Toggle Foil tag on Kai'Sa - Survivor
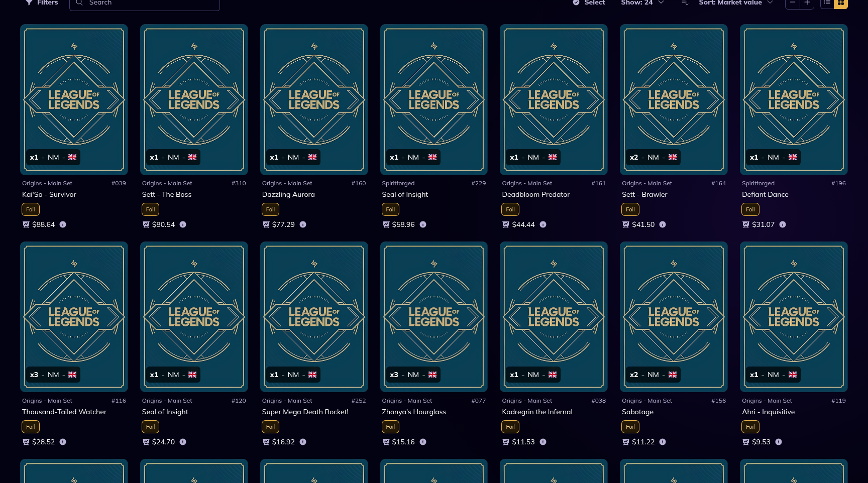 click(x=31, y=209)
